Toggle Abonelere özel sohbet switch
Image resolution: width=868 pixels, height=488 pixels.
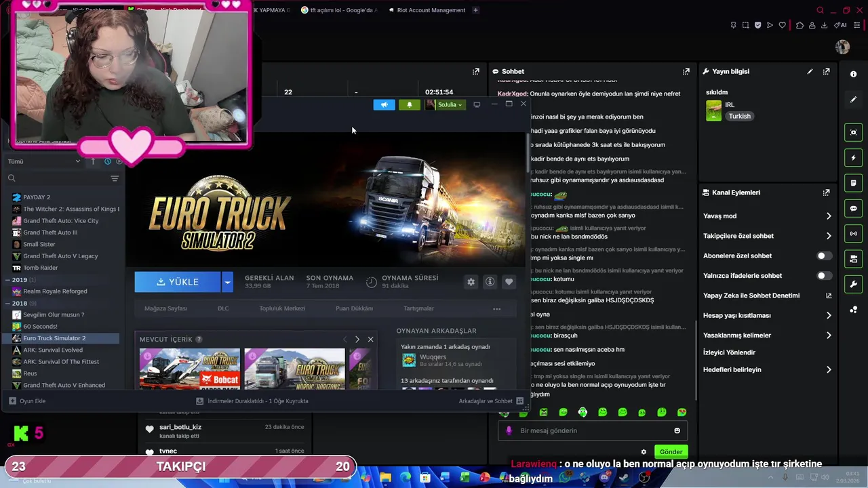coord(824,256)
